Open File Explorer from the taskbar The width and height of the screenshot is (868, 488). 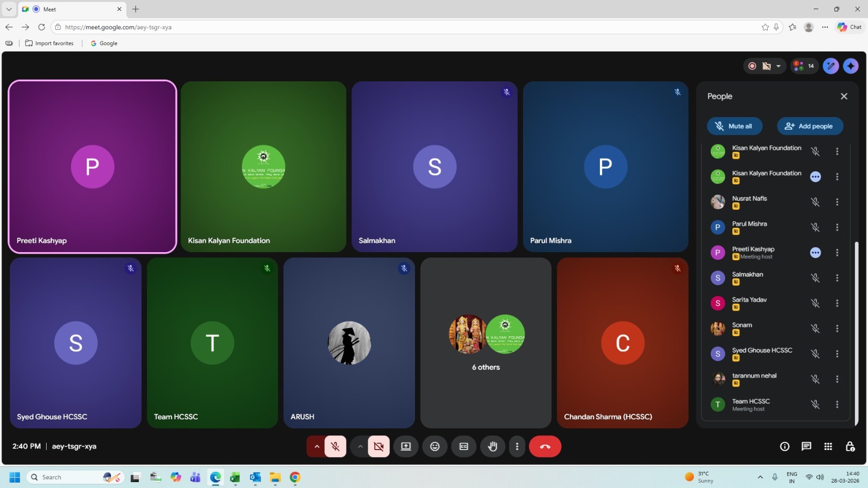275,477
